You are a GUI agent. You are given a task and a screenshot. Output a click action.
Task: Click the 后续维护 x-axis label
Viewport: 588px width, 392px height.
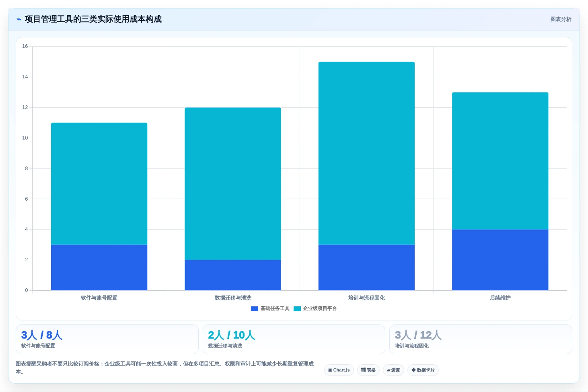click(500, 298)
